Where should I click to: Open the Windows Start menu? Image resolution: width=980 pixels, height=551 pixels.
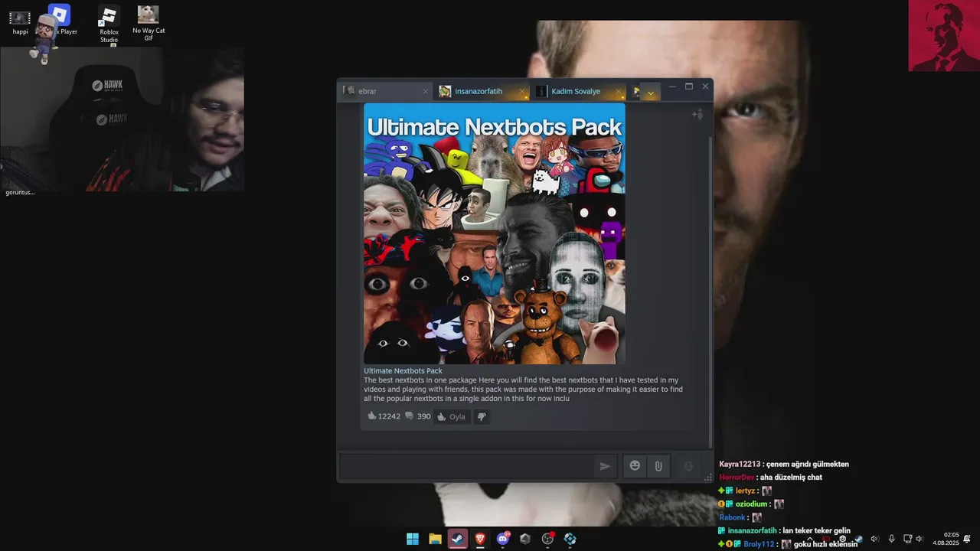(x=413, y=539)
